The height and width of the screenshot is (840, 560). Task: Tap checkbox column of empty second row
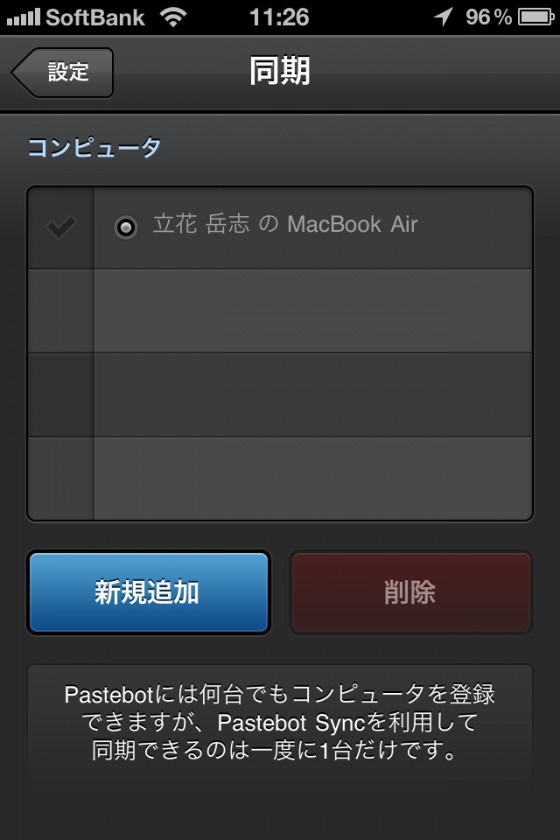click(61, 311)
